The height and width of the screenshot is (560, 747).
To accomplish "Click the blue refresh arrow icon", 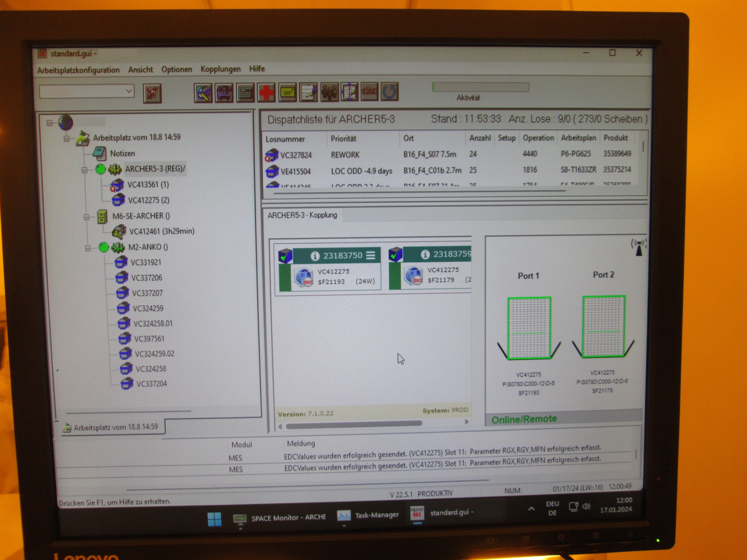I will (390, 92).
